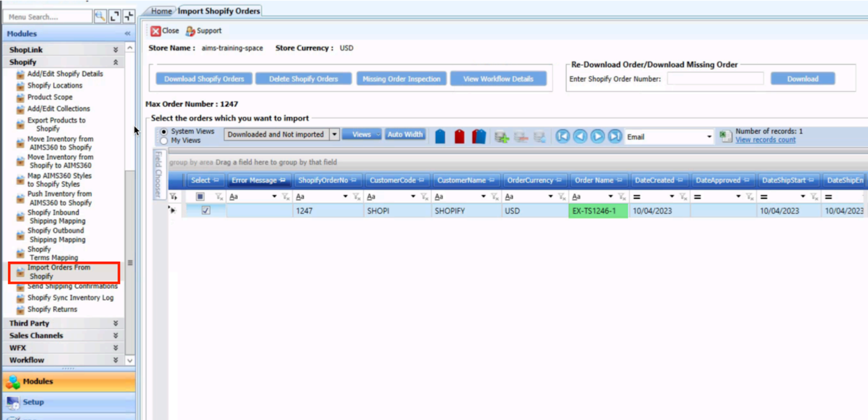The image size is (868, 420).
Task: Open Shopify Returns in the sidebar
Action: (x=52, y=309)
